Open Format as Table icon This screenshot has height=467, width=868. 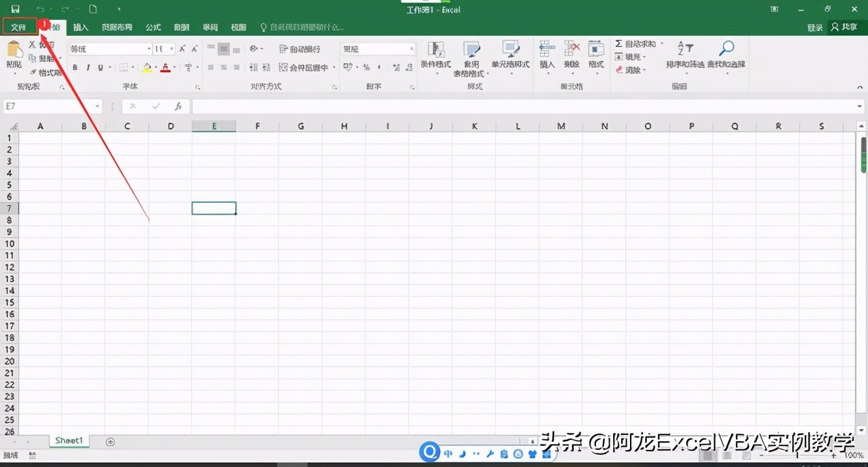(471, 50)
